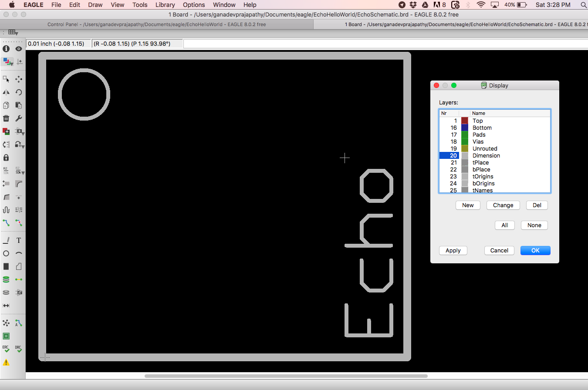Select the Dimension measure tool
The width and height of the screenshot is (588, 390).
pyautogui.click(x=6, y=306)
